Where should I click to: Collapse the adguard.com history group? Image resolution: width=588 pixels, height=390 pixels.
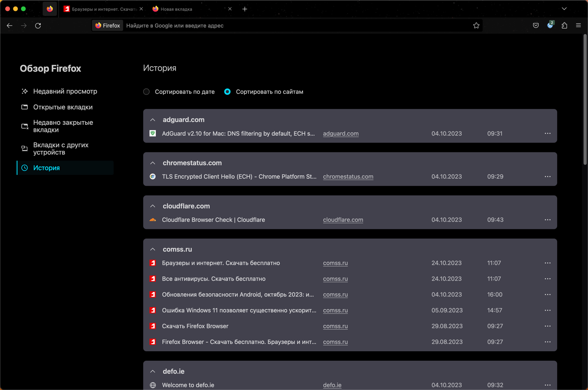pos(153,120)
